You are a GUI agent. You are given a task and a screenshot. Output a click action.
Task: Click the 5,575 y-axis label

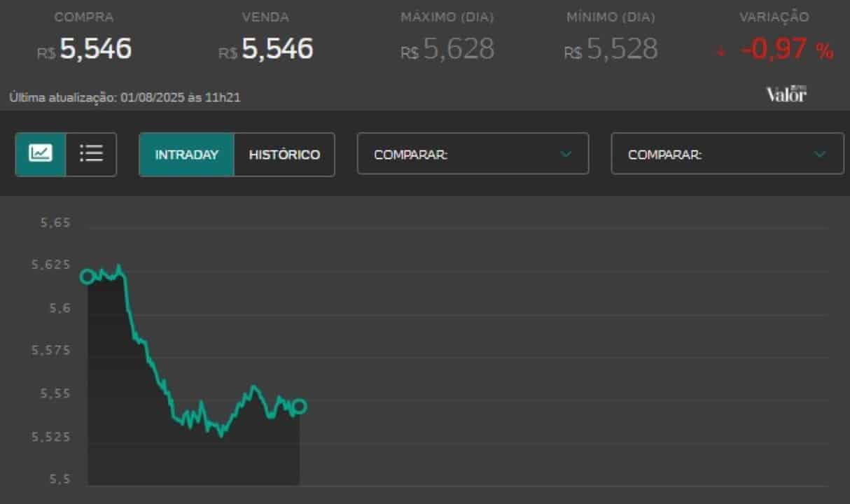[51, 350]
